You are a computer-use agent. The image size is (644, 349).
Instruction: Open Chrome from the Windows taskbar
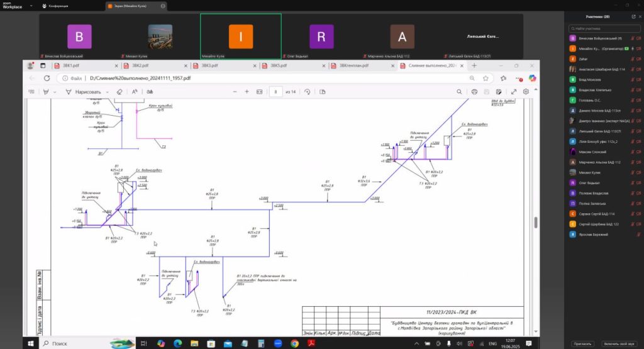tap(294, 343)
